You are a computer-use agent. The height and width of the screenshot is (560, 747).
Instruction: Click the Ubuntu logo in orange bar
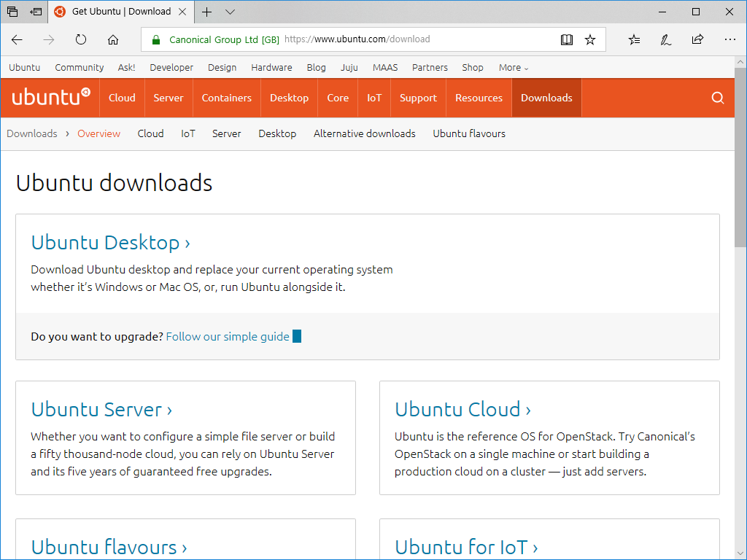[x=51, y=97]
